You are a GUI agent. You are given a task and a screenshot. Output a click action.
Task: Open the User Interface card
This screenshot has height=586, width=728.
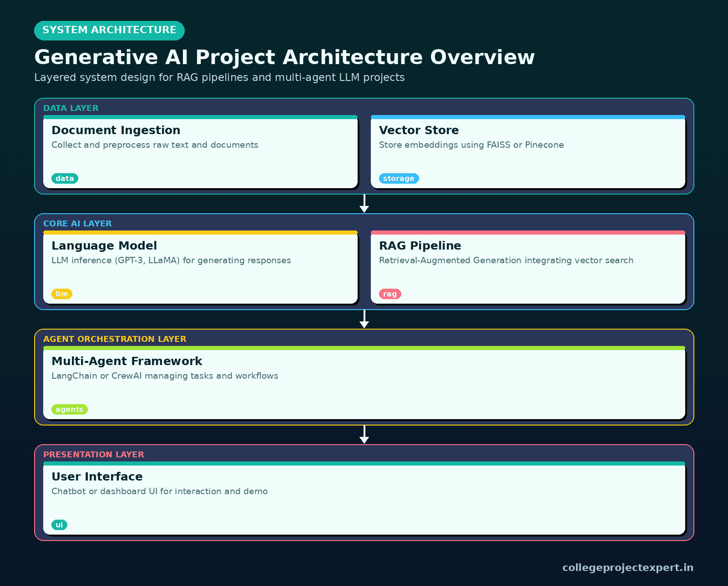364,498
